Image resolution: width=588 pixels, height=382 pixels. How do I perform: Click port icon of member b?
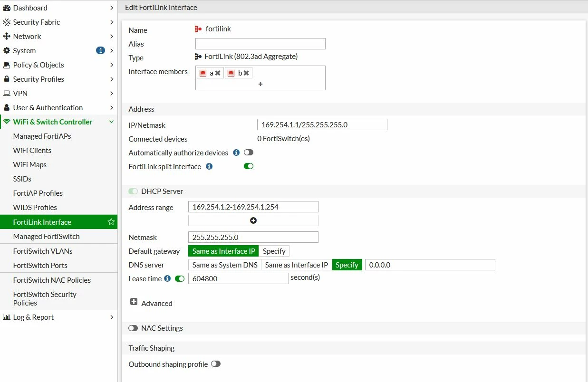tap(231, 73)
